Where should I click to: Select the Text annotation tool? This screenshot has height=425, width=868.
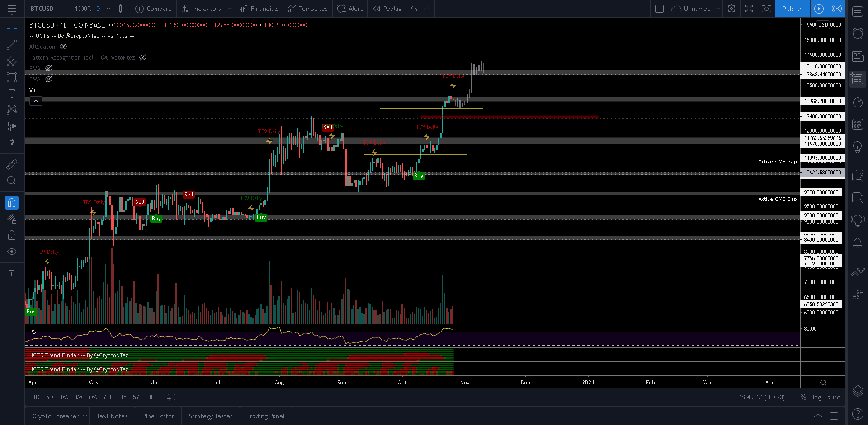tap(12, 93)
